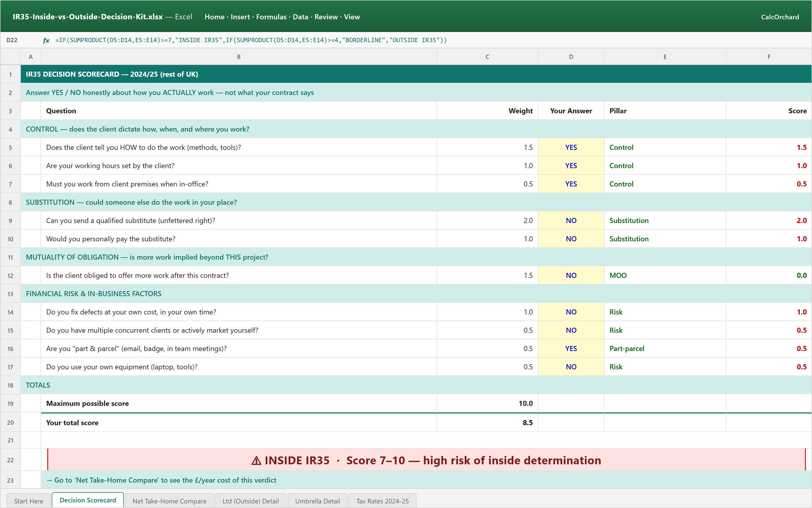Click the name box showing D22
Viewport: 812px width, 508px height.
[x=12, y=40]
